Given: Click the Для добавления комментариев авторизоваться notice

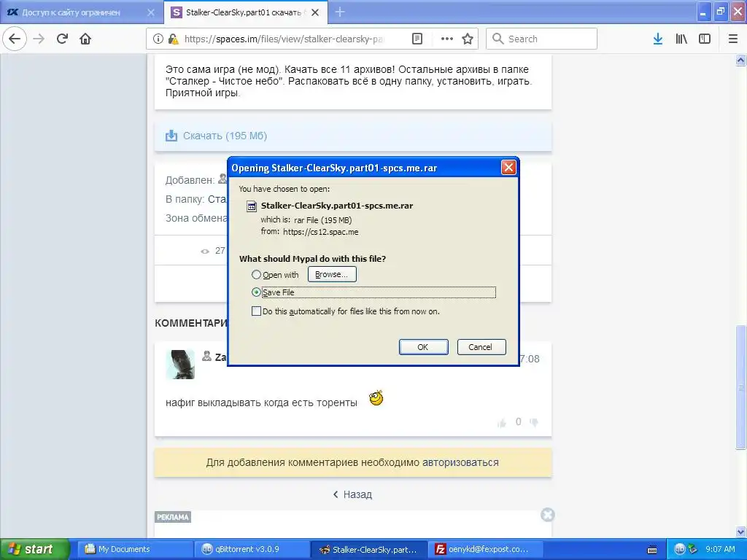Looking at the screenshot, I should tap(353, 462).
